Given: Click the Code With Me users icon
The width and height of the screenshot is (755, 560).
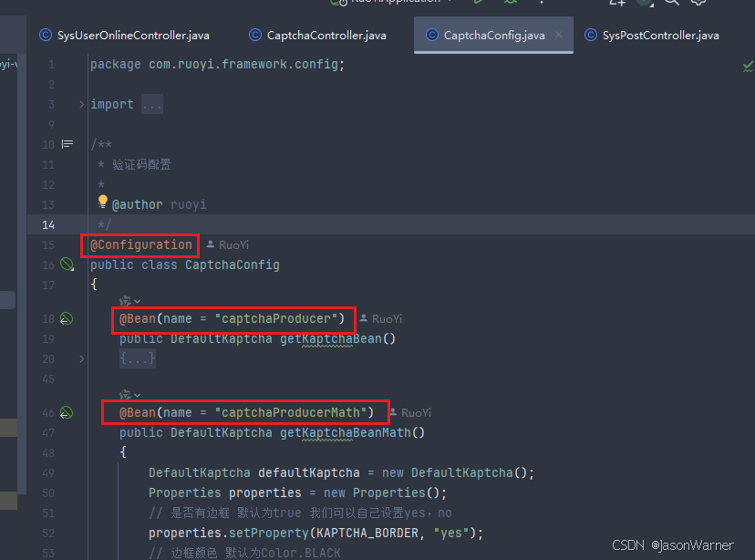Looking at the screenshot, I should pos(616,4).
